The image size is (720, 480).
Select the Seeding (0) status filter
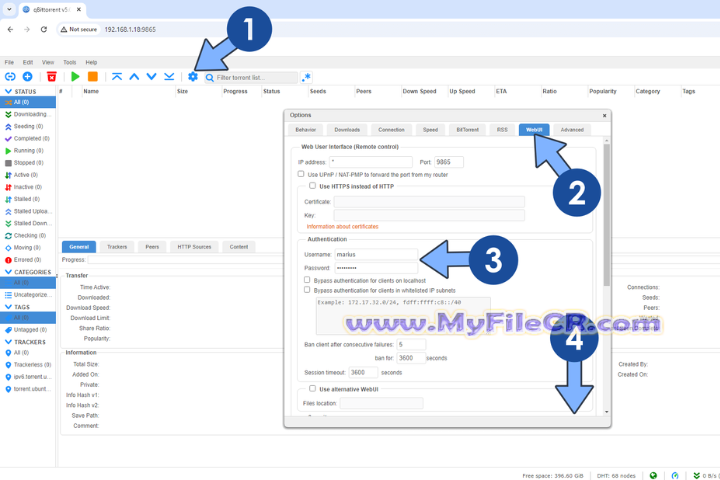click(28, 126)
